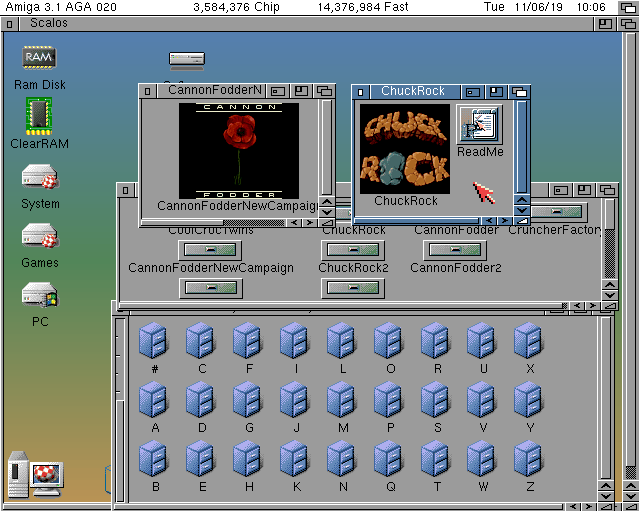This screenshot has width=639, height=511.
Task: Open the E drawer folder
Action: click(x=200, y=458)
